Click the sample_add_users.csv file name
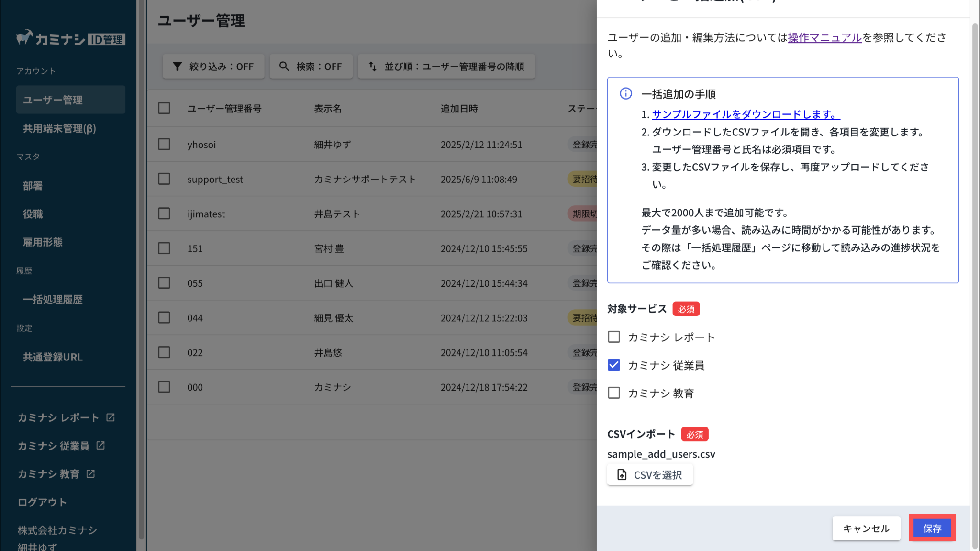 [x=661, y=454]
